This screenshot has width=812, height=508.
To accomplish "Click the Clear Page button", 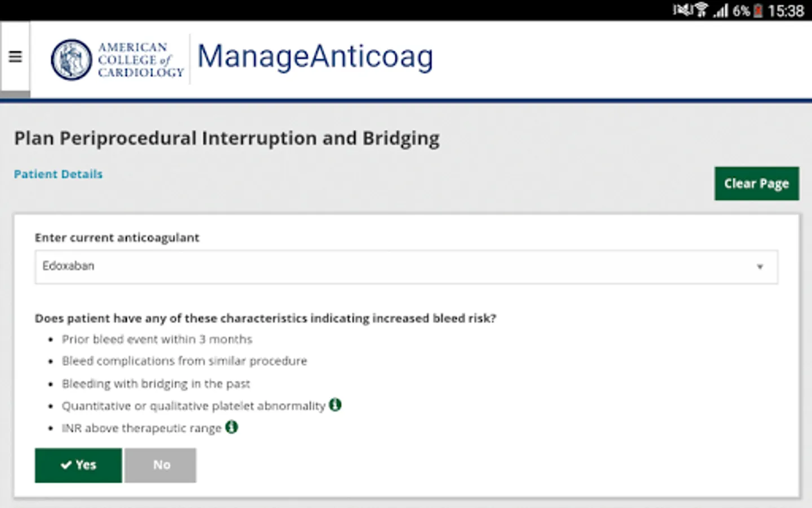I will click(x=757, y=183).
